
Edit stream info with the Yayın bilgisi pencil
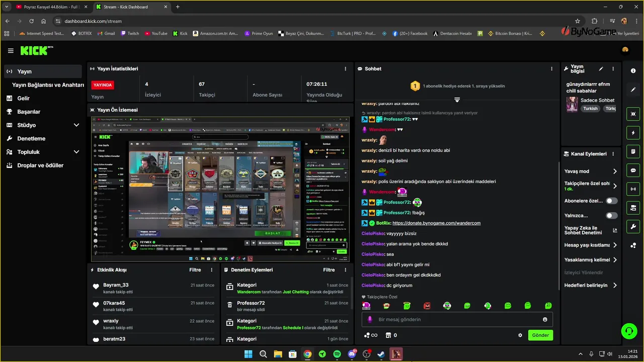pos(601,69)
